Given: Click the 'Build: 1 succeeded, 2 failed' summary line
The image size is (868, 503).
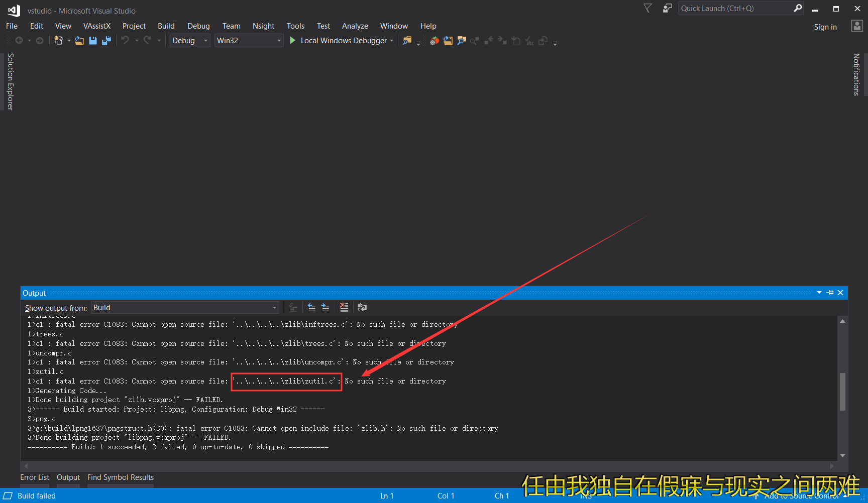Looking at the screenshot, I should [x=178, y=447].
